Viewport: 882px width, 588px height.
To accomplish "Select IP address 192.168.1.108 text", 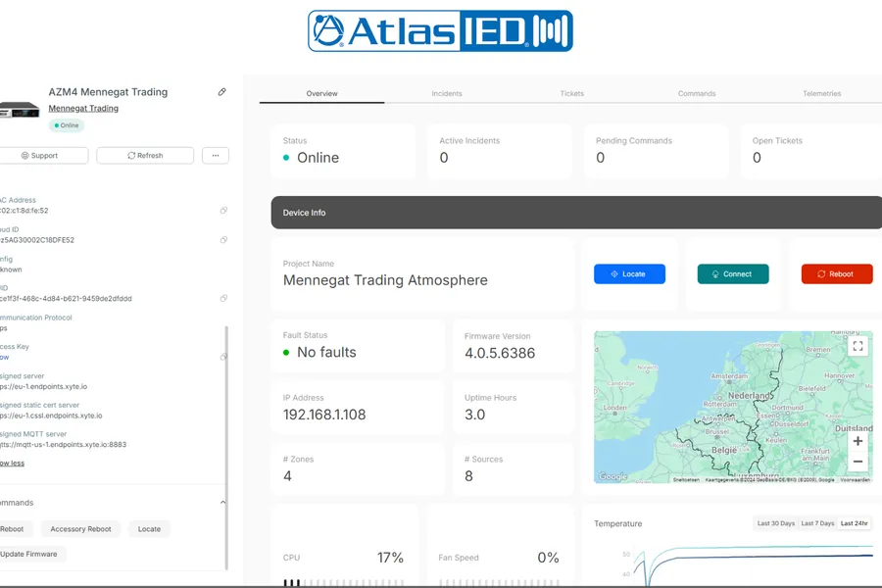I will click(324, 415).
